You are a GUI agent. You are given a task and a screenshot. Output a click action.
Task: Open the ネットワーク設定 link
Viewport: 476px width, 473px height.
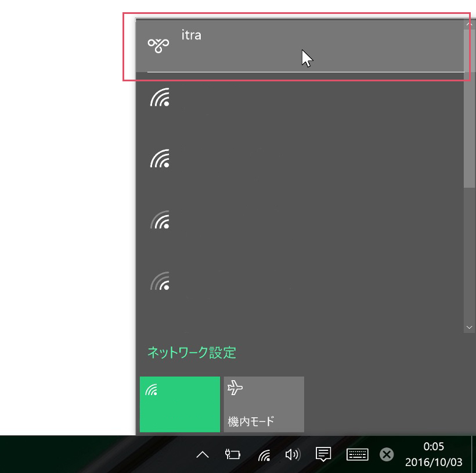pyautogui.click(x=192, y=353)
